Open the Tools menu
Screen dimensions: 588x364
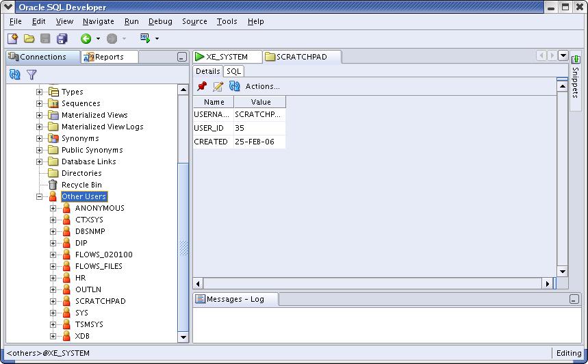coord(227,21)
